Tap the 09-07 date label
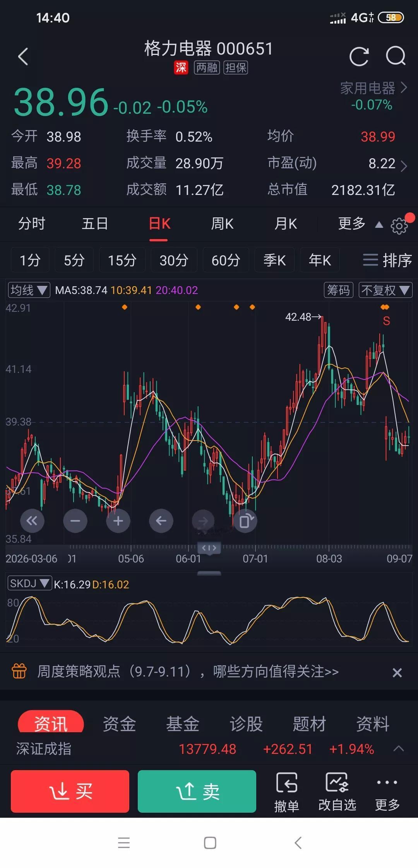The image size is (418, 868). tap(399, 559)
